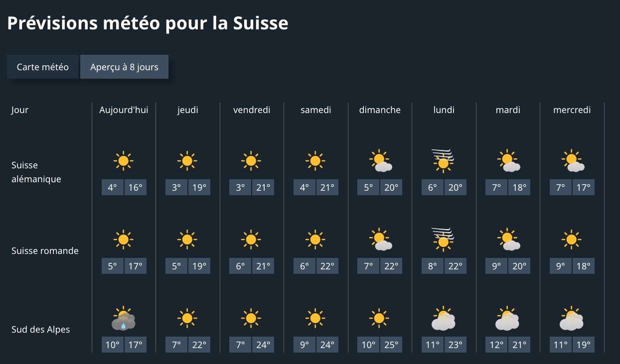Click the page title Prévisions météo pour la Suisse
The height and width of the screenshot is (364, 620).
click(x=148, y=23)
